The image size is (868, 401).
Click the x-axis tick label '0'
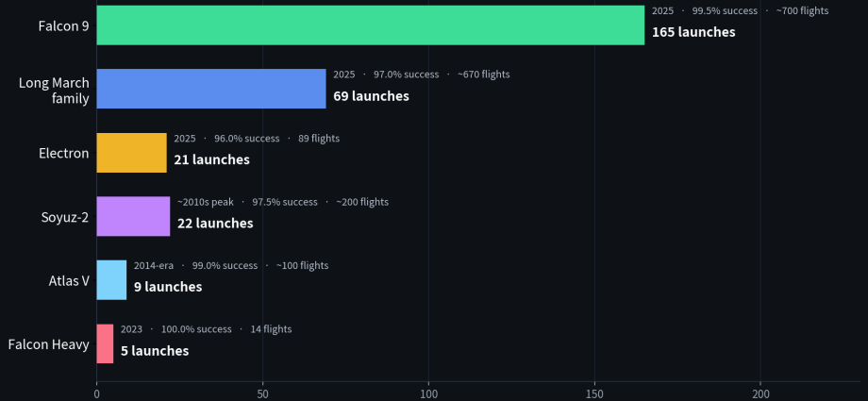pos(97,393)
